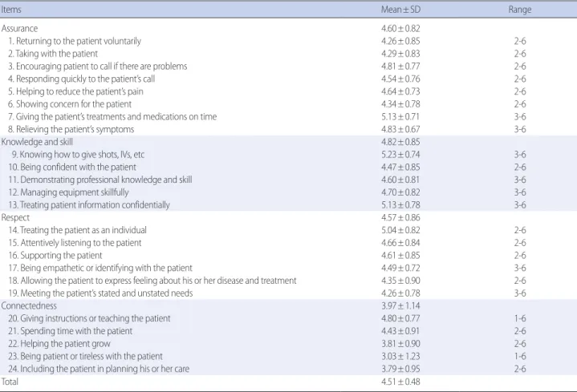
Task: Select '12. Managing equipment skillfully'
Action: (68, 192)
